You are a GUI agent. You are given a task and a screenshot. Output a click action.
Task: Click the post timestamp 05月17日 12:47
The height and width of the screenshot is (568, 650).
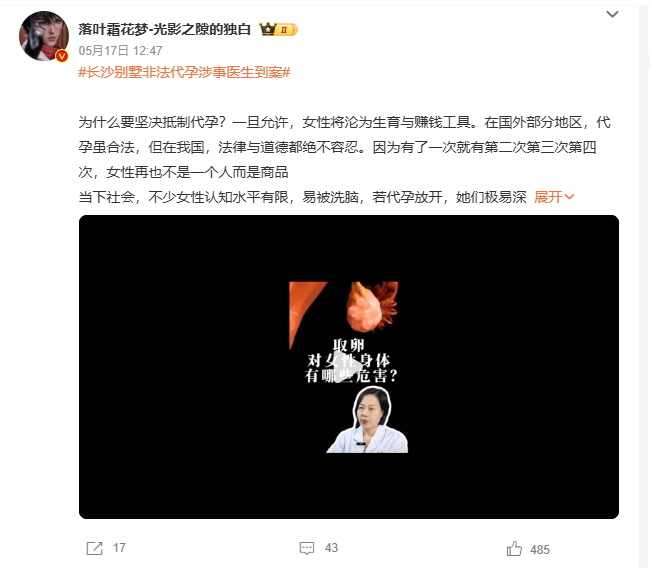[120, 51]
